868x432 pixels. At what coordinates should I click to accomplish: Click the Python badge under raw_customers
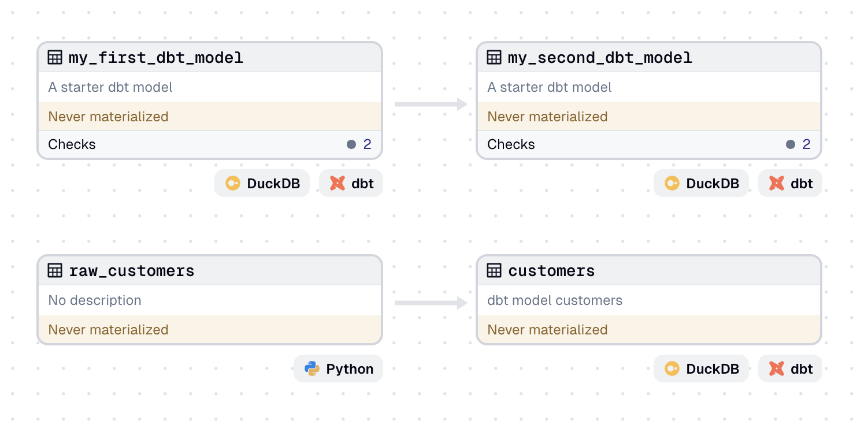coord(338,368)
